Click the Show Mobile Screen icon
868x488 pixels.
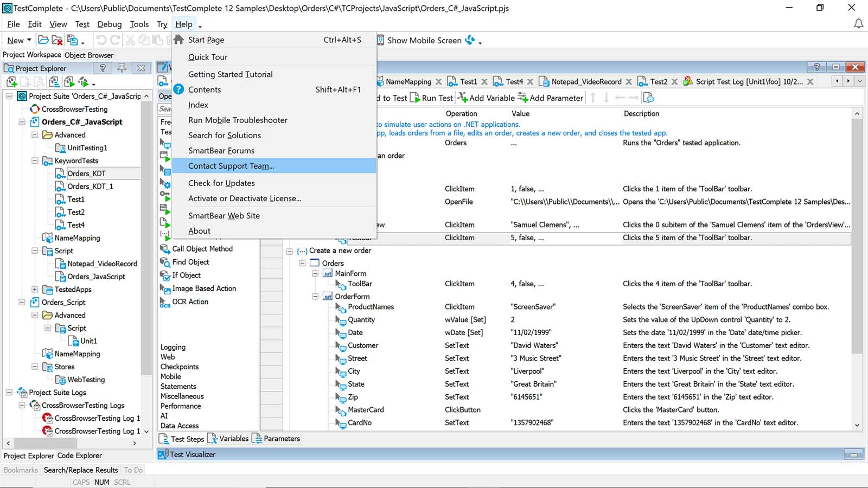click(381, 40)
